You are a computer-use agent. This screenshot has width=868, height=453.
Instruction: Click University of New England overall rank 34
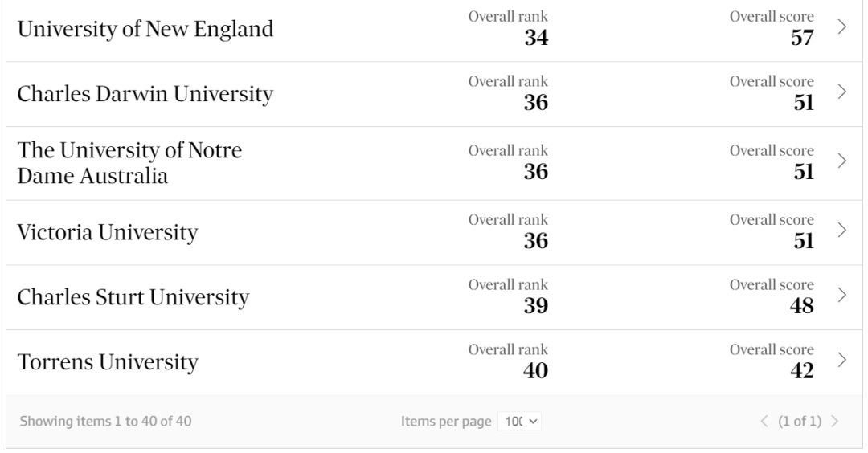pyautogui.click(x=536, y=37)
